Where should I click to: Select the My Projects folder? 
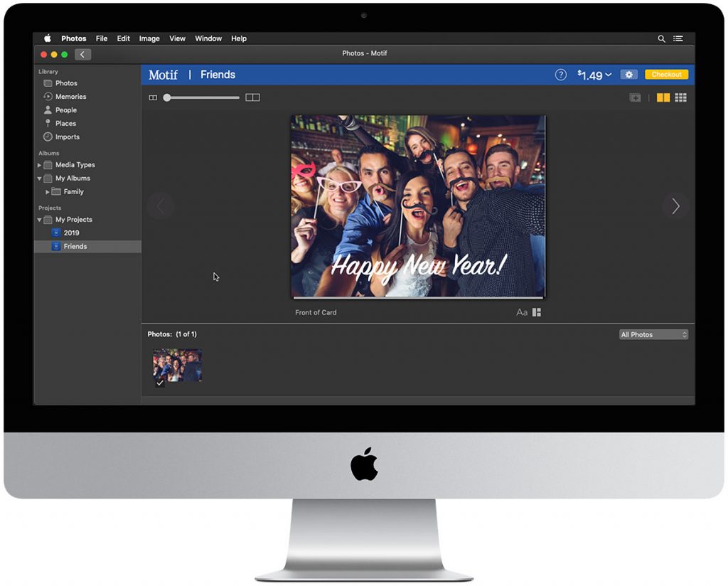[x=74, y=220]
